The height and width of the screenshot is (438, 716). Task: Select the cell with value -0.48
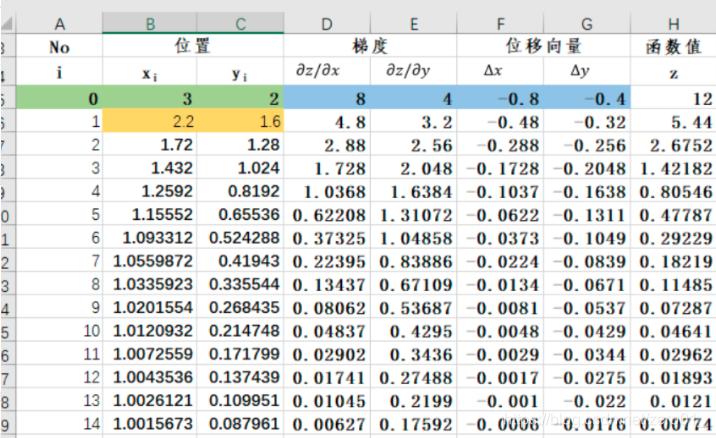pos(500,121)
